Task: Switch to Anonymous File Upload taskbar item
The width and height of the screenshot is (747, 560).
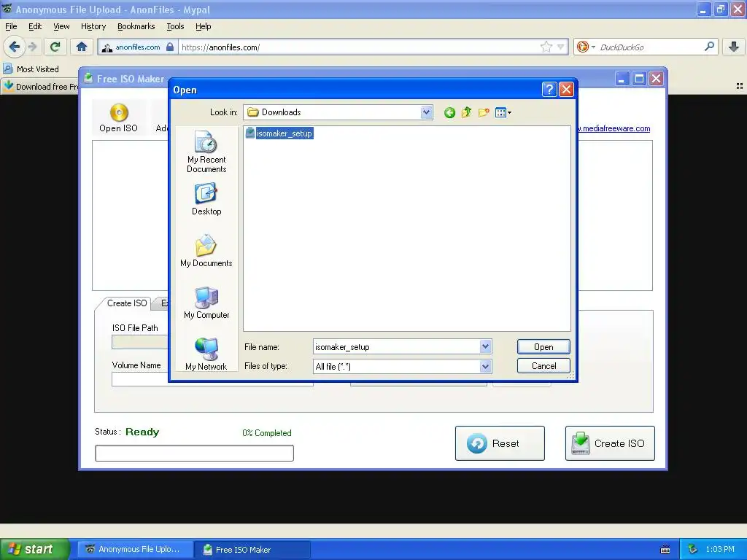Action: click(134, 550)
